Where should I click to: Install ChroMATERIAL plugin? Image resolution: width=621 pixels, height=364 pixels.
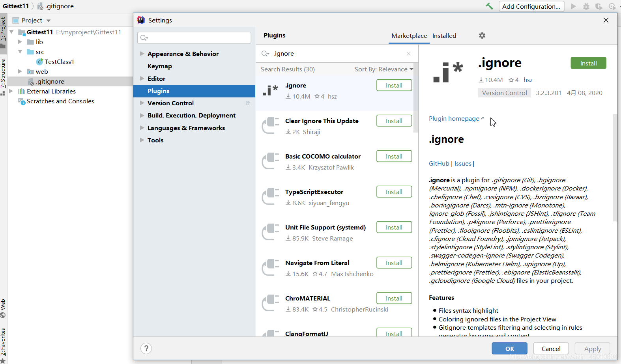[x=394, y=298]
